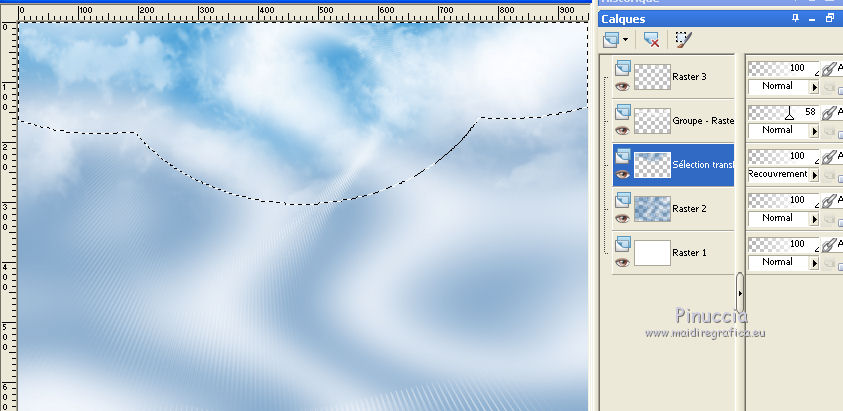Select the Raster 2 layer name

(x=689, y=209)
